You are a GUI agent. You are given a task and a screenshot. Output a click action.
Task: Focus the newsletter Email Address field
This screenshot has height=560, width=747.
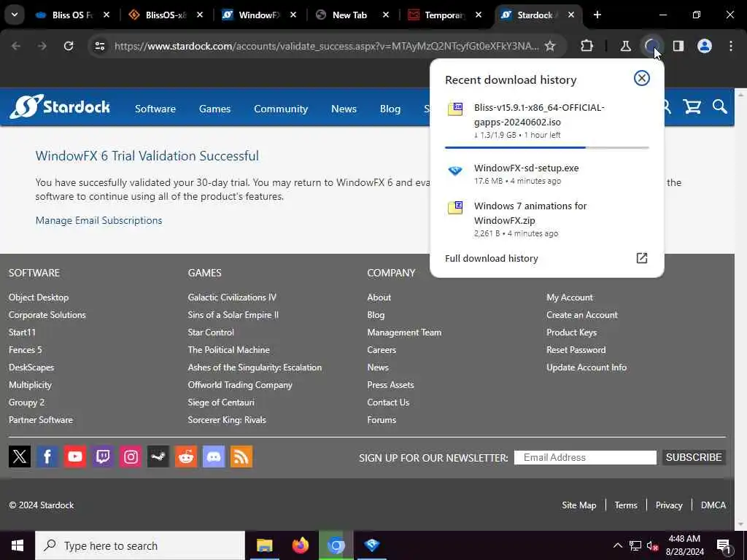coord(585,457)
